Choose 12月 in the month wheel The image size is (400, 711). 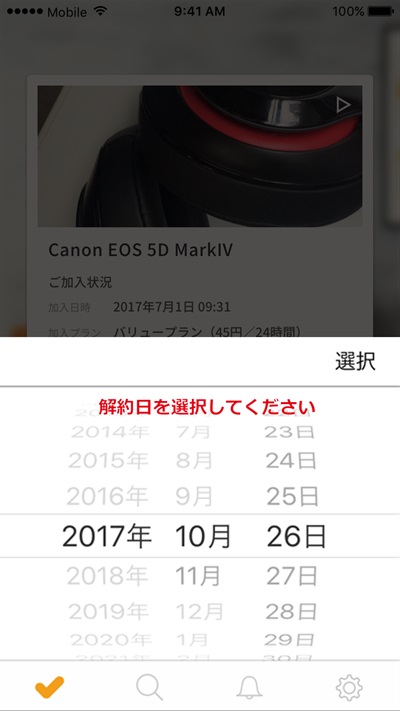[200, 612]
